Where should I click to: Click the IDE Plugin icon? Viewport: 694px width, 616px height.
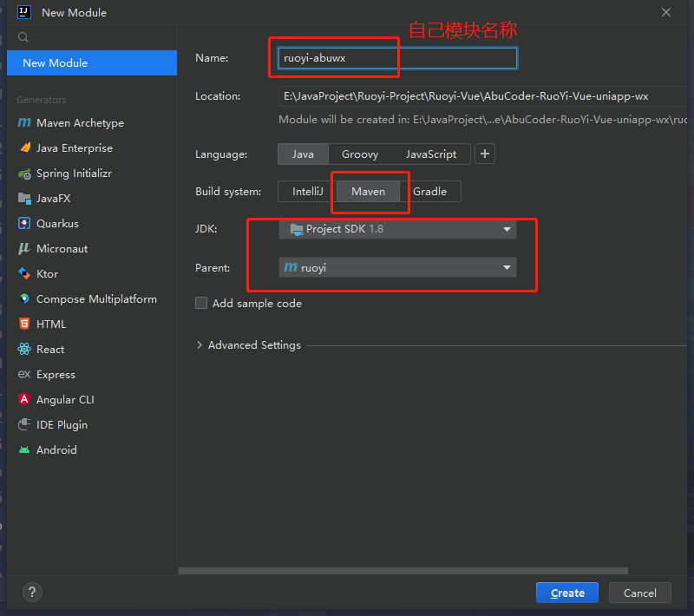[x=24, y=425]
